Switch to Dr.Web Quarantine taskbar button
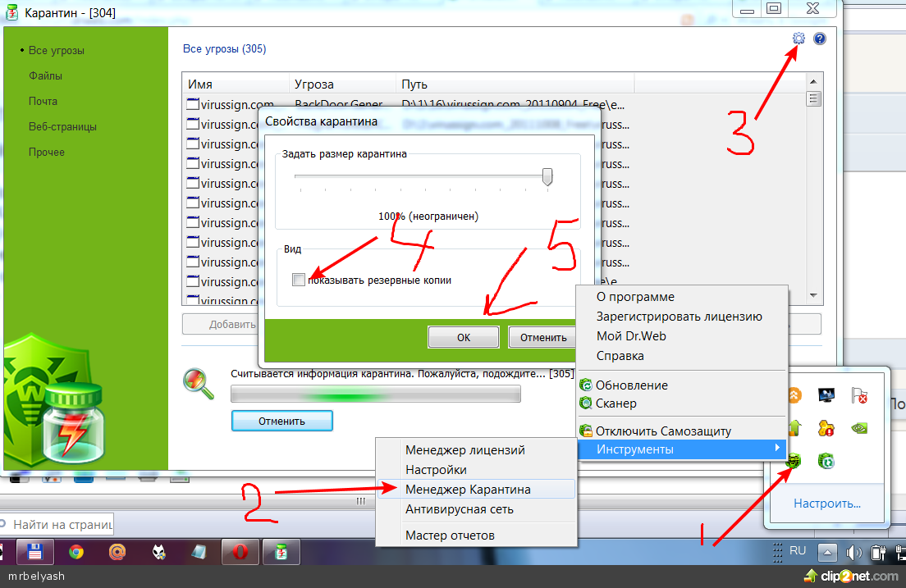The height and width of the screenshot is (588, 906). pyautogui.click(x=281, y=552)
